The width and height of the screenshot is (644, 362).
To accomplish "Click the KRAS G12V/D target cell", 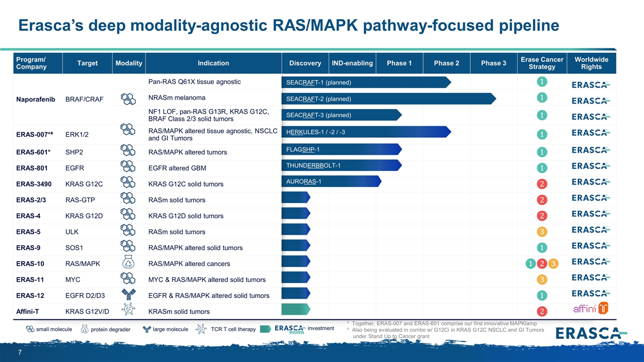I will pos(87,312).
